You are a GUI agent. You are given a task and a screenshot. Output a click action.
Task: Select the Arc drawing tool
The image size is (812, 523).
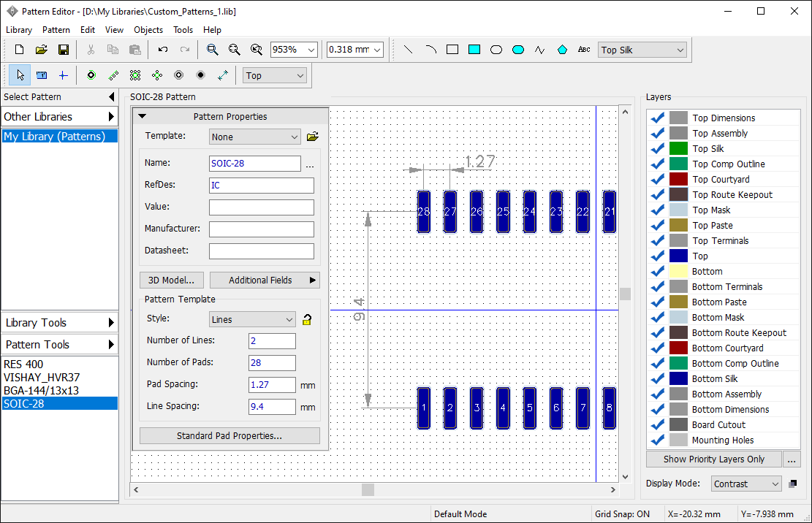point(430,50)
